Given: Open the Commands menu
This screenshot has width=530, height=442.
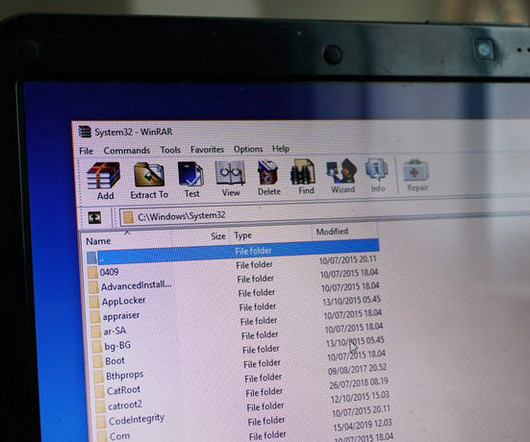Looking at the screenshot, I should tap(127, 150).
